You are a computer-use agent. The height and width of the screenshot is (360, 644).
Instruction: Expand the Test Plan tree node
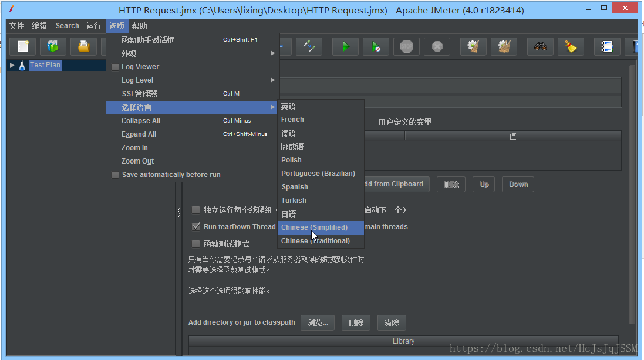[12, 65]
